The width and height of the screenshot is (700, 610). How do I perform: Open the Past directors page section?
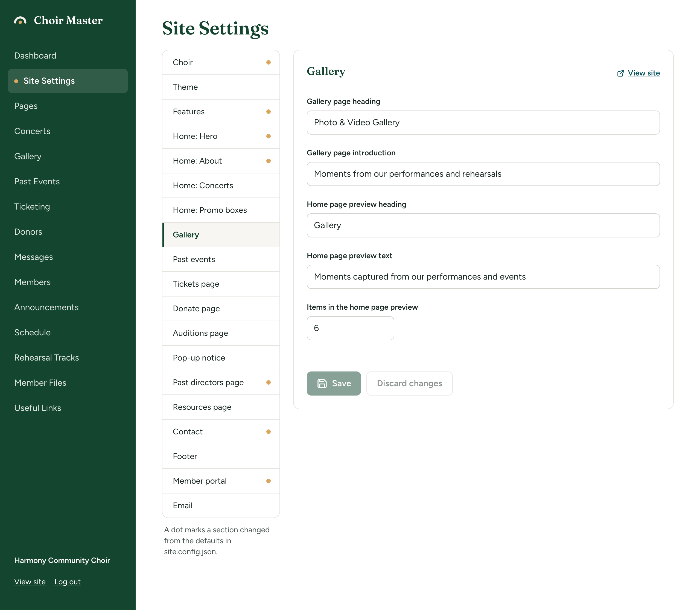coord(221,383)
